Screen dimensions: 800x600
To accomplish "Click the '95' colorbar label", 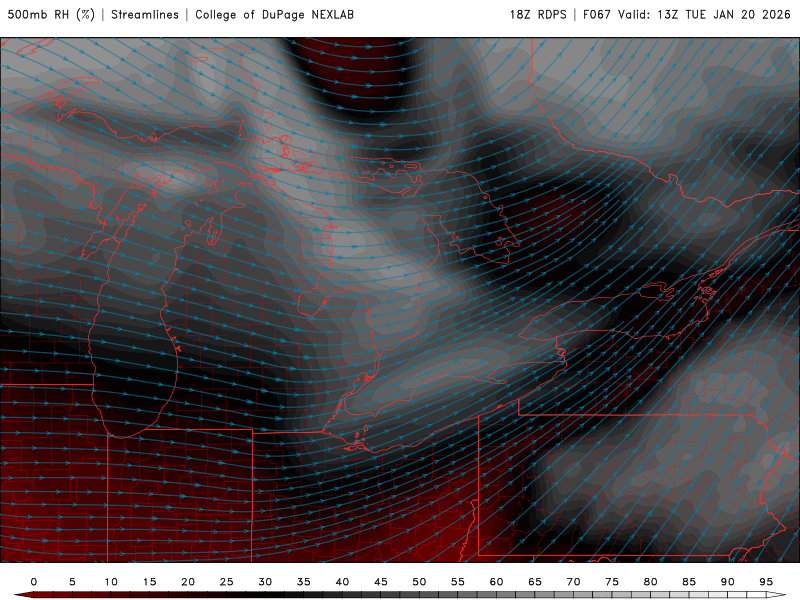I will point(766,582).
